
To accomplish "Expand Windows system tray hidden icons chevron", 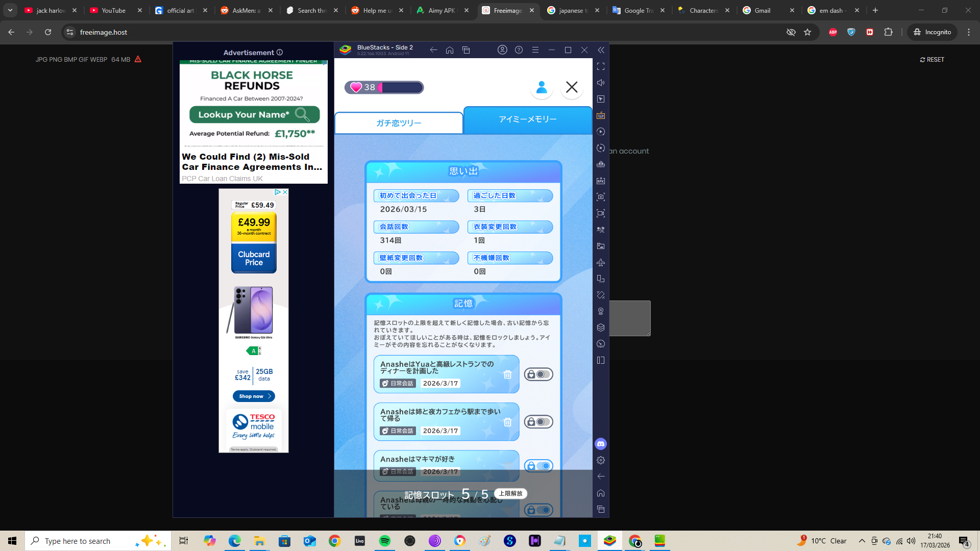I will tap(862, 541).
